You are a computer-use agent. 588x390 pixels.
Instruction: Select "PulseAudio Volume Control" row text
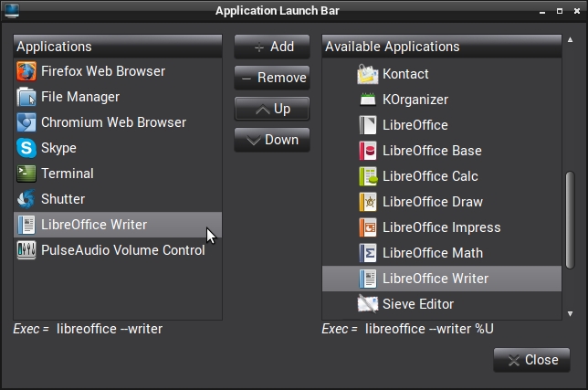pos(123,250)
